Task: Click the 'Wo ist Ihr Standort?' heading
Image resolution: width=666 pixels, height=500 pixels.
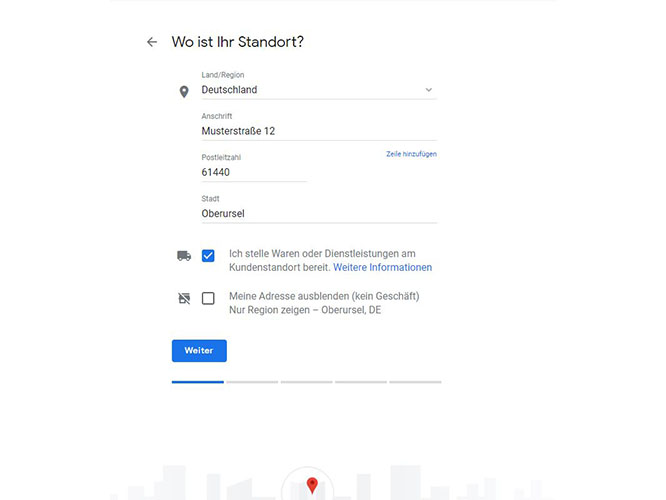Action: [x=237, y=42]
